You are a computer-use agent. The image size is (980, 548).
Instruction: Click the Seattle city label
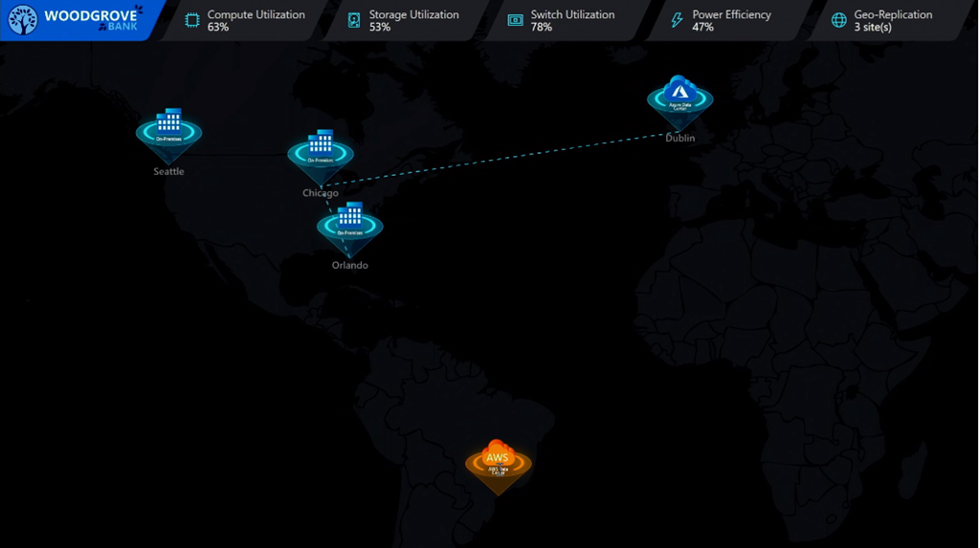pyautogui.click(x=168, y=171)
